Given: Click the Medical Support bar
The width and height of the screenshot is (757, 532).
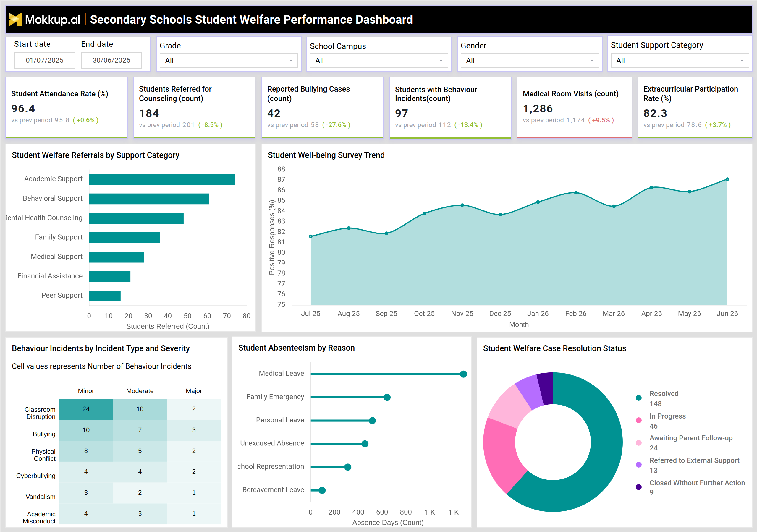Looking at the screenshot, I should [117, 257].
